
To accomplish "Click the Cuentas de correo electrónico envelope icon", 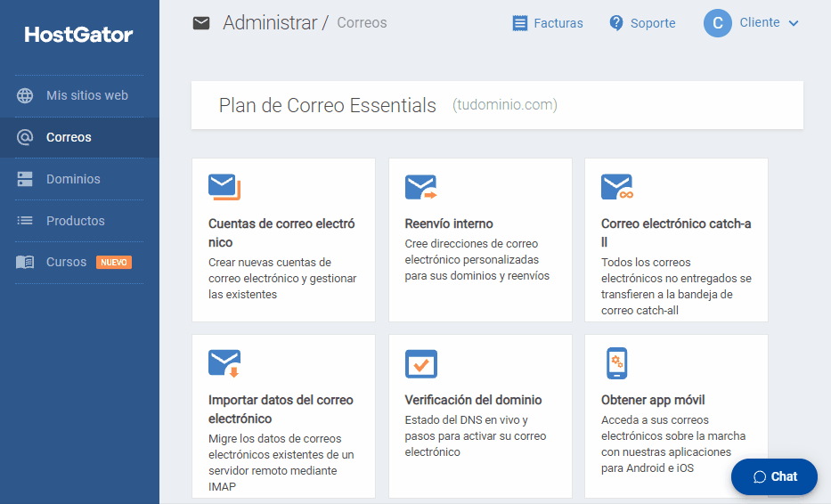I will pos(224,187).
